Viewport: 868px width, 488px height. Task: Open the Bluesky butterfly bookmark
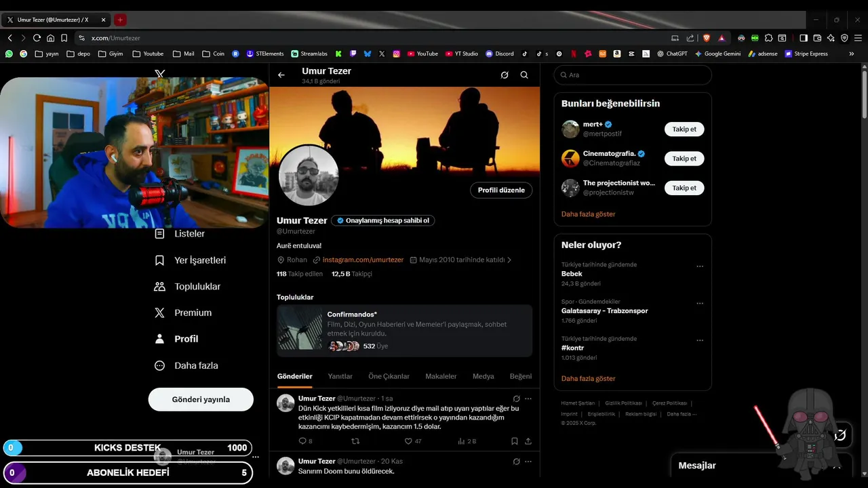tap(368, 54)
